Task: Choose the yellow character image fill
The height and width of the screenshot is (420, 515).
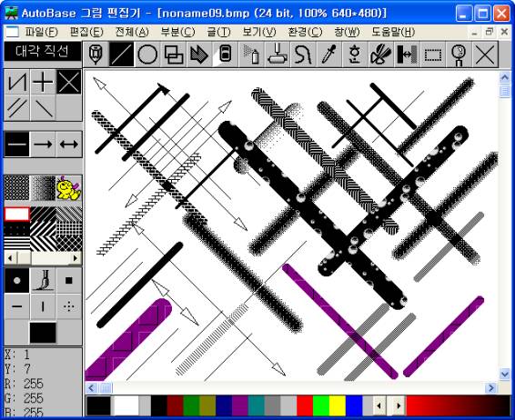Action: point(68,188)
